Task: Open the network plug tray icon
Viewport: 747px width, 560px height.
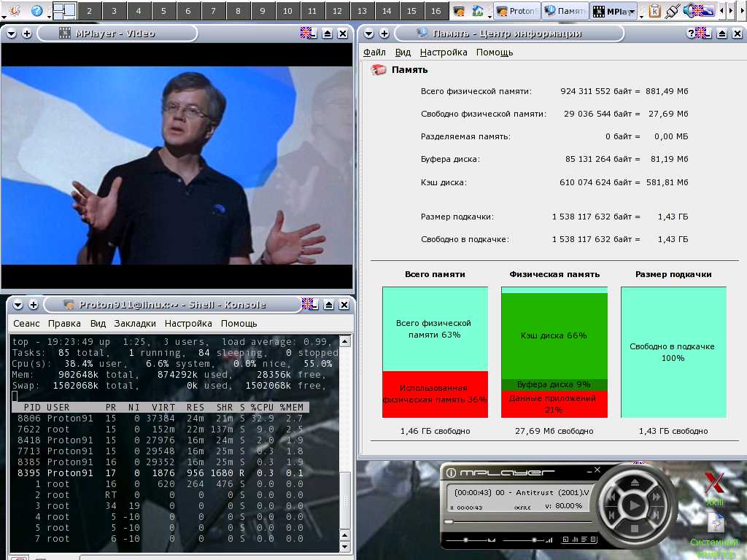Action: (x=672, y=11)
